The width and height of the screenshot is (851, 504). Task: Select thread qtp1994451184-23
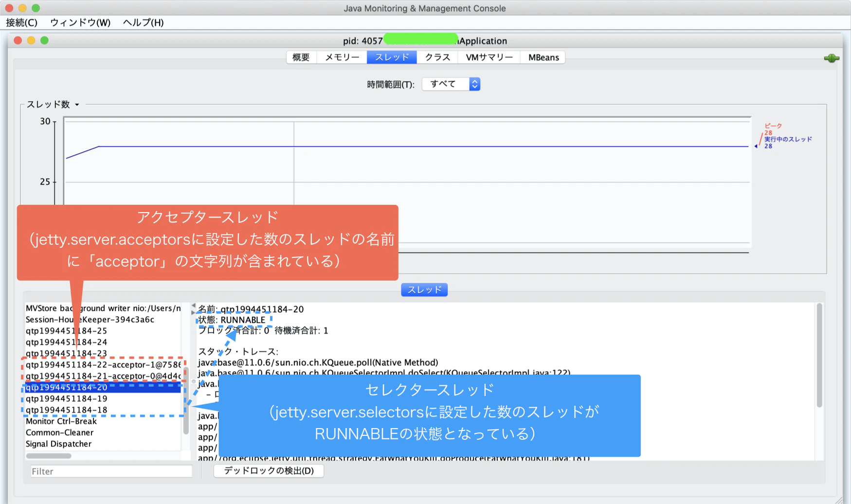pyautogui.click(x=103, y=353)
